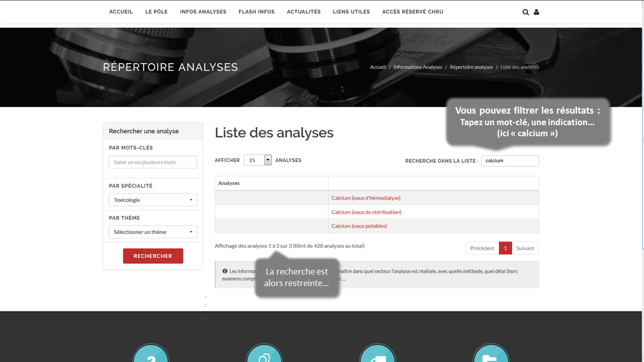
Task: Click the info icon in the notice box
Action: [x=225, y=271]
